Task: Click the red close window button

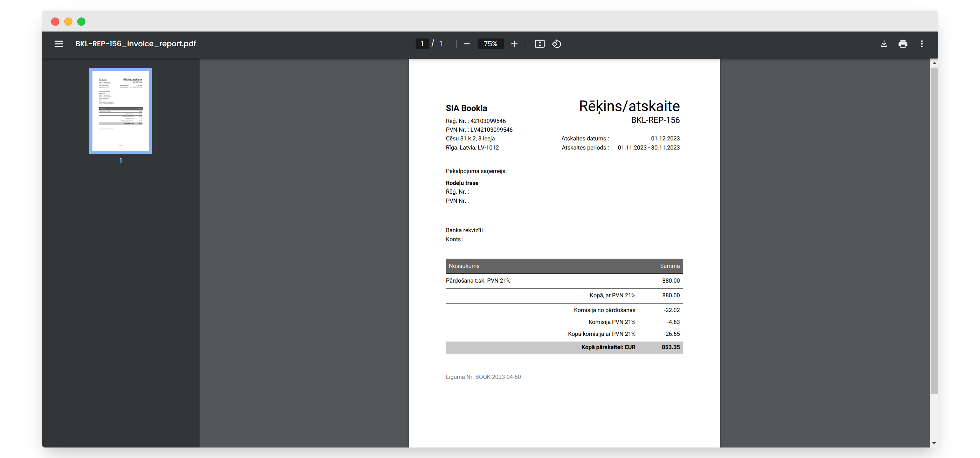Action: coord(55,22)
